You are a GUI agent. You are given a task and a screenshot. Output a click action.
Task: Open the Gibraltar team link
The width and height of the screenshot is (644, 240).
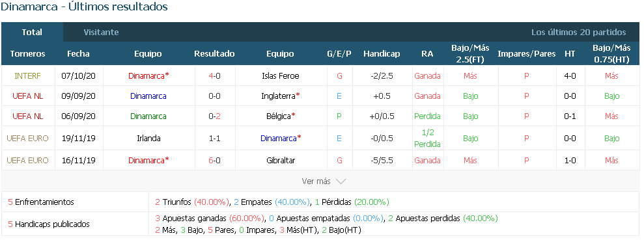tap(280, 161)
